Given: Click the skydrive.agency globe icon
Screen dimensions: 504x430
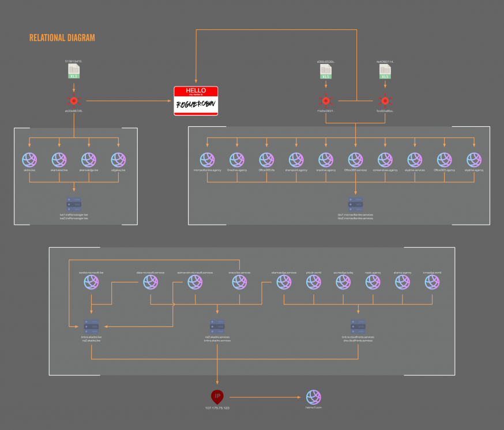Looking at the screenshot, I should (x=474, y=160).
